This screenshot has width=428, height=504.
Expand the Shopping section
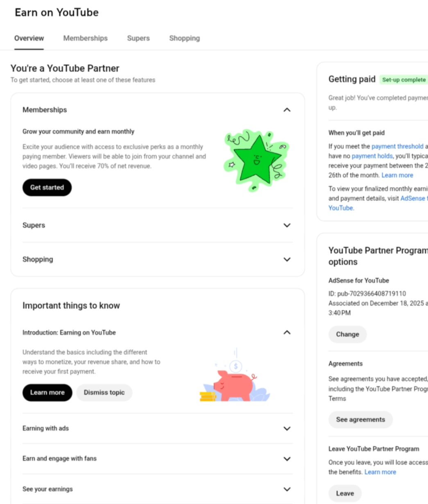point(287,259)
